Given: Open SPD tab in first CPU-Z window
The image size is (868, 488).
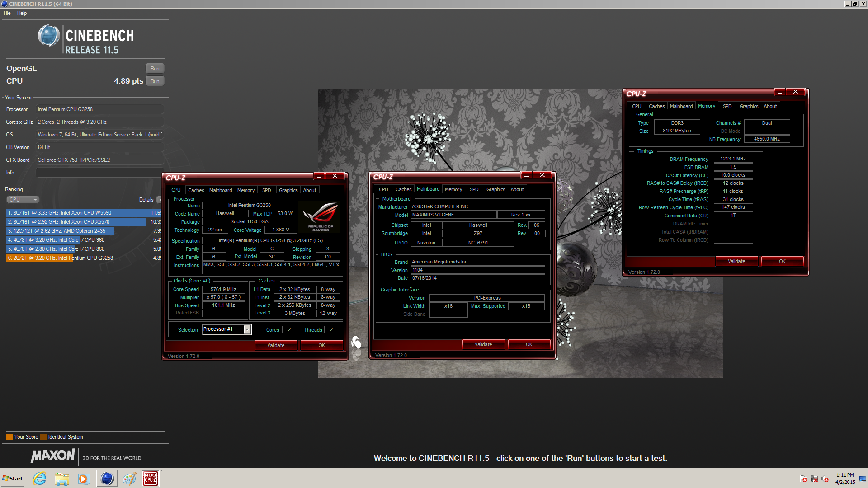Looking at the screenshot, I should [x=267, y=190].
